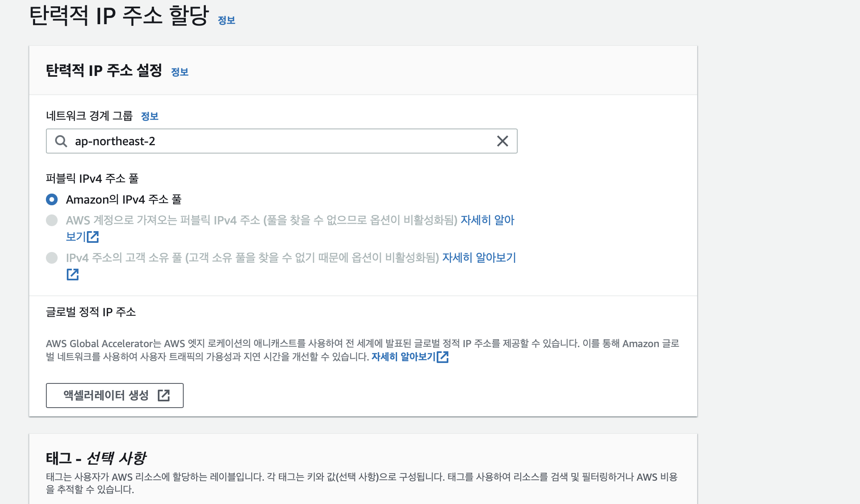Click the 글로벌 정적 IP 주소 heading

tap(91, 312)
